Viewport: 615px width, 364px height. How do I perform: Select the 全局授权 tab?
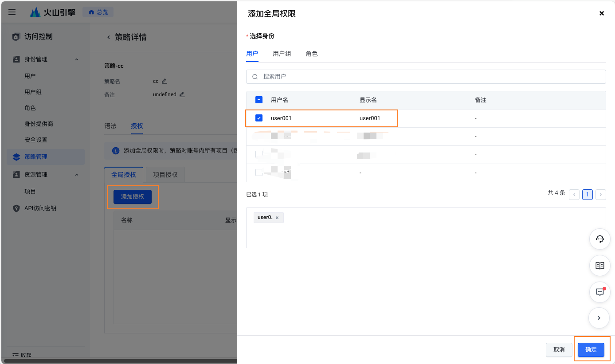click(124, 175)
